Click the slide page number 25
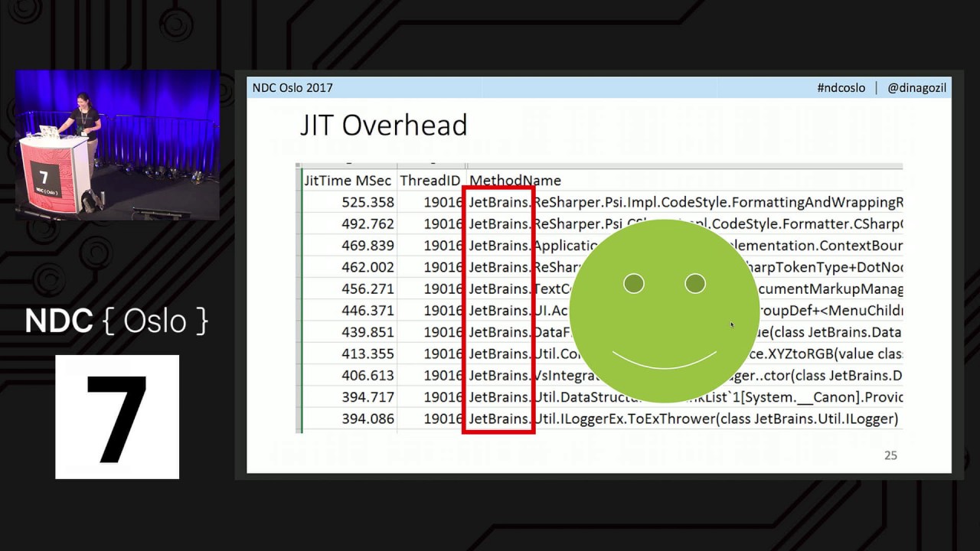980x551 pixels. tap(890, 455)
